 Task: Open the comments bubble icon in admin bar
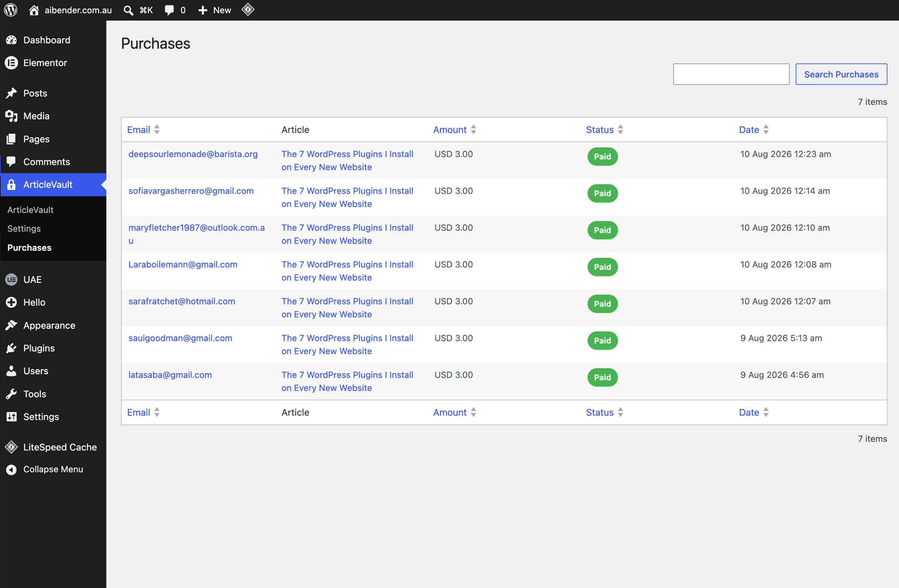[x=169, y=10]
